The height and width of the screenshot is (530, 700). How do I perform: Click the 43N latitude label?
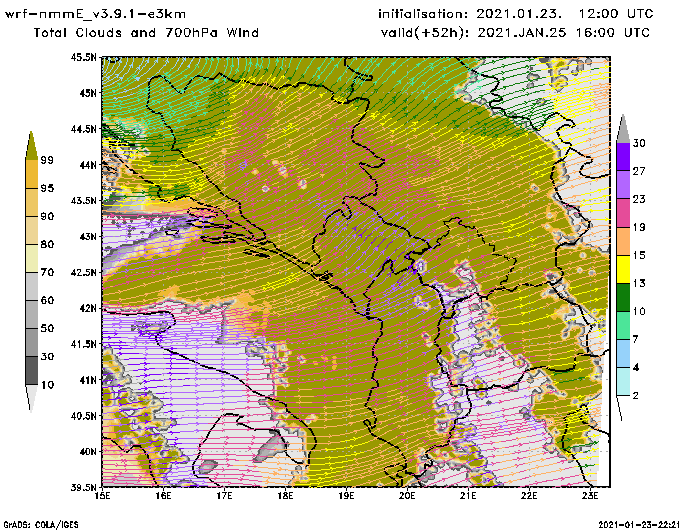[88, 236]
